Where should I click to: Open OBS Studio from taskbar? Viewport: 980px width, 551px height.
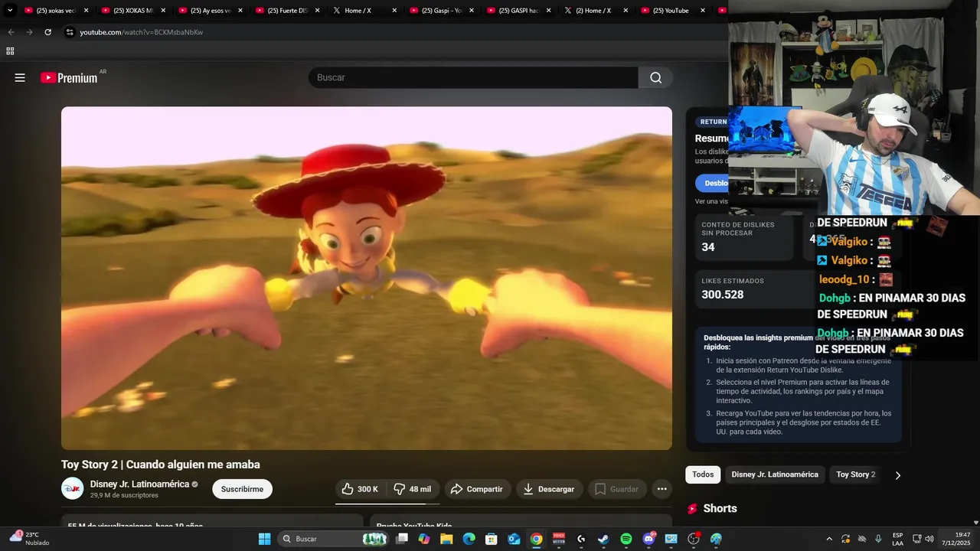(694, 539)
